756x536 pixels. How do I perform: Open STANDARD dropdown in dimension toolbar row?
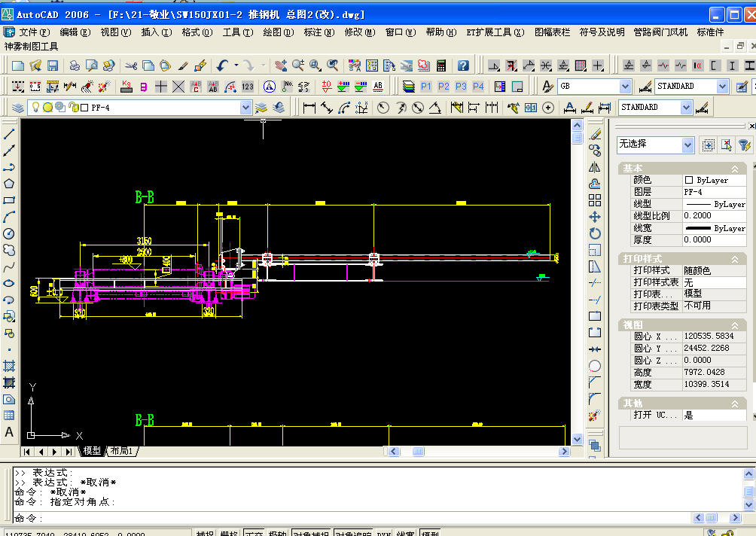click(687, 108)
